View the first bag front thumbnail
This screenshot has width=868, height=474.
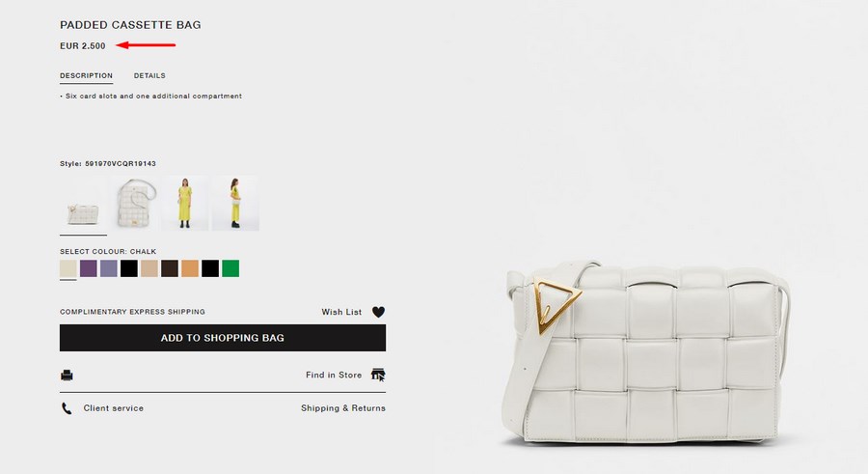click(x=83, y=203)
